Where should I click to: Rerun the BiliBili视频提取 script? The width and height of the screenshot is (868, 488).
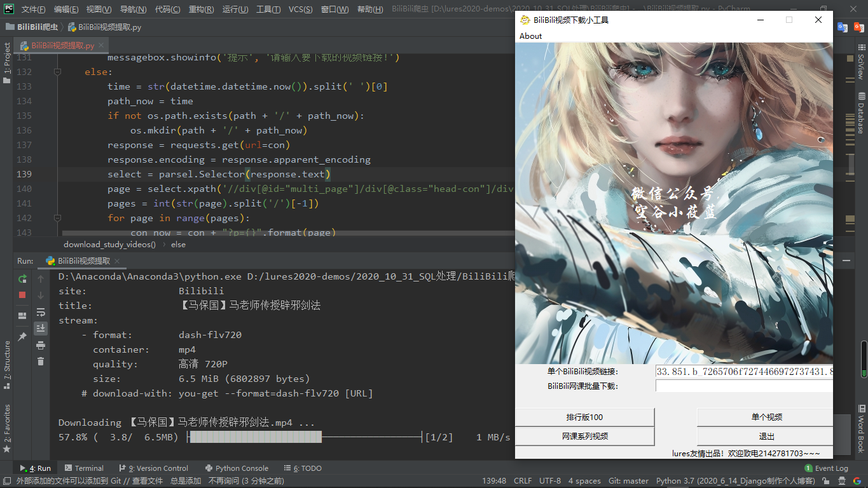tap(22, 279)
